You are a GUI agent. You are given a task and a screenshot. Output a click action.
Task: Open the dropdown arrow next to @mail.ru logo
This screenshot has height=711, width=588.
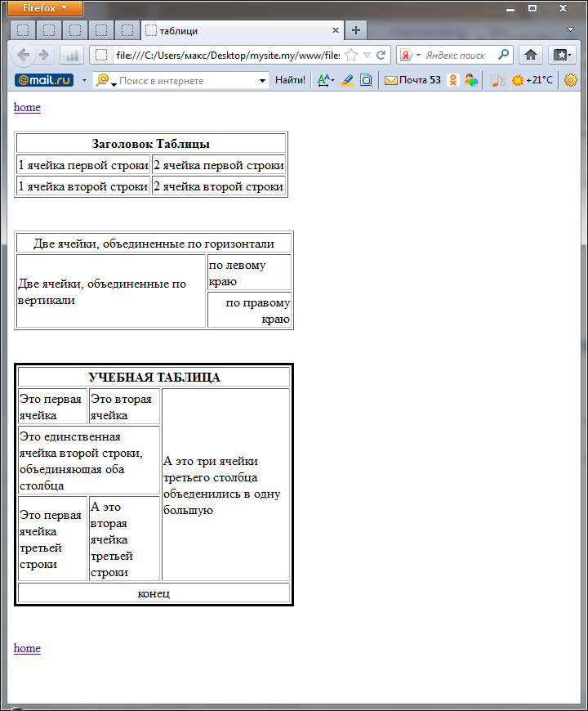coord(84,80)
